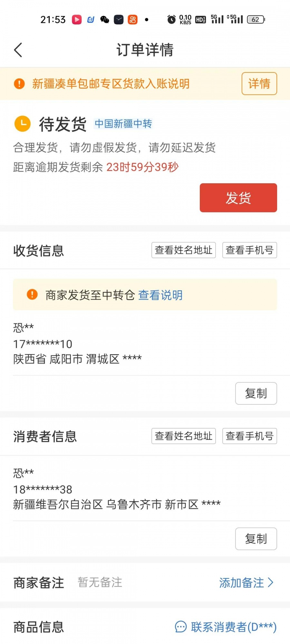
Task: Copy the Xinjiang consumer address with 复制
Action: click(x=256, y=539)
